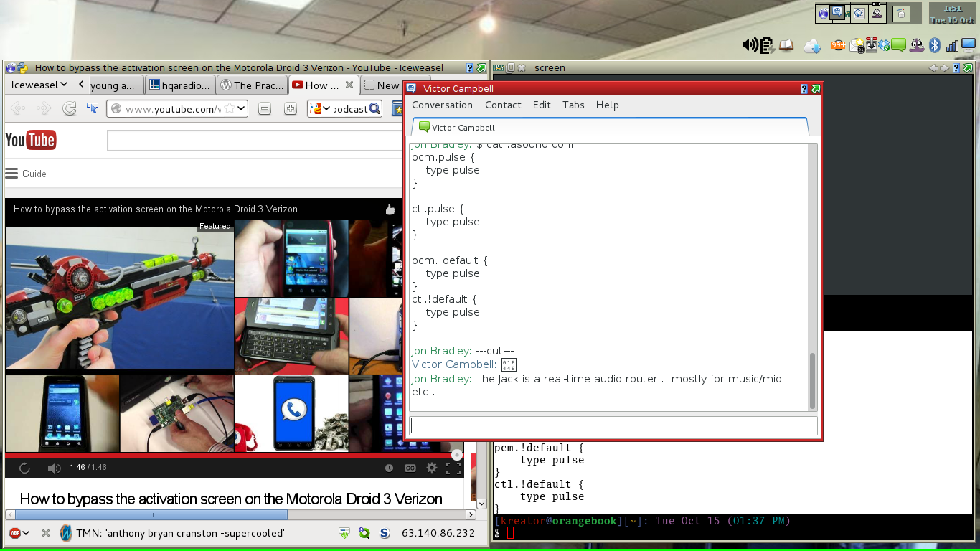
Task: Open the search engine selector dropdown
Action: click(x=319, y=109)
